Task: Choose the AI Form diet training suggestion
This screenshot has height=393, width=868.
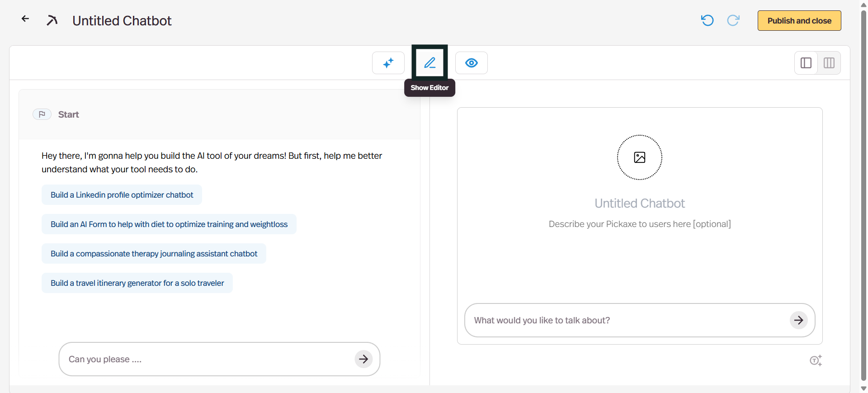Action: coord(169,224)
